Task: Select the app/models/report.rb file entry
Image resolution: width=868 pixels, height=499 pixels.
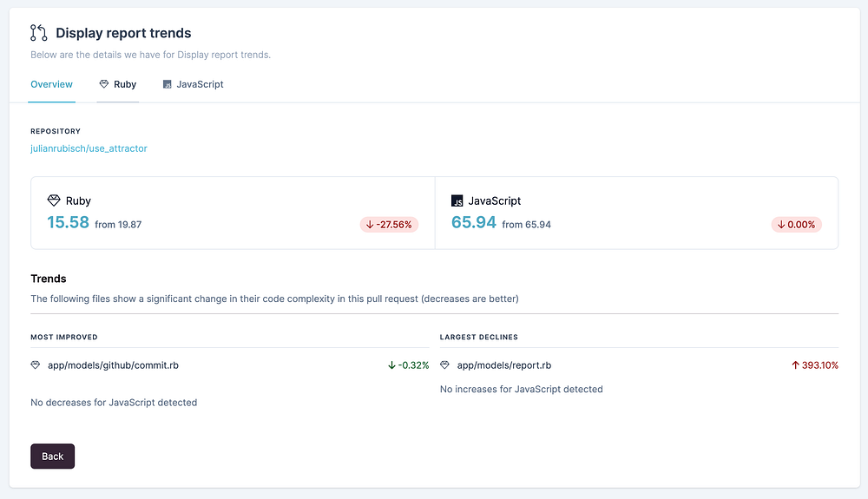Action: [503, 365]
